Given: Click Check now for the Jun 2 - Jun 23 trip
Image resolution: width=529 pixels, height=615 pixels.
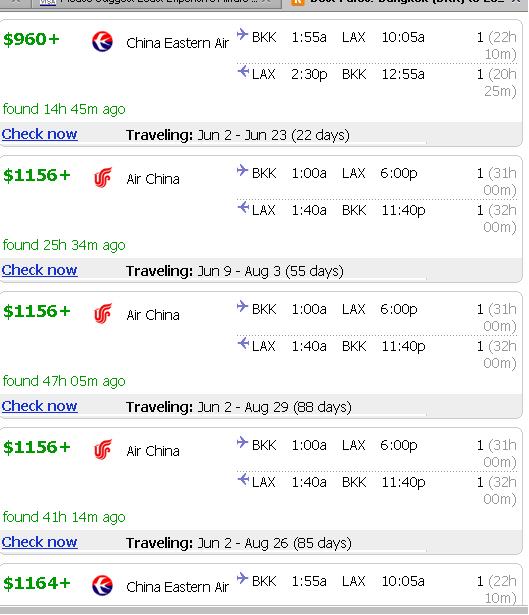Looking at the screenshot, I should (40, 134).
